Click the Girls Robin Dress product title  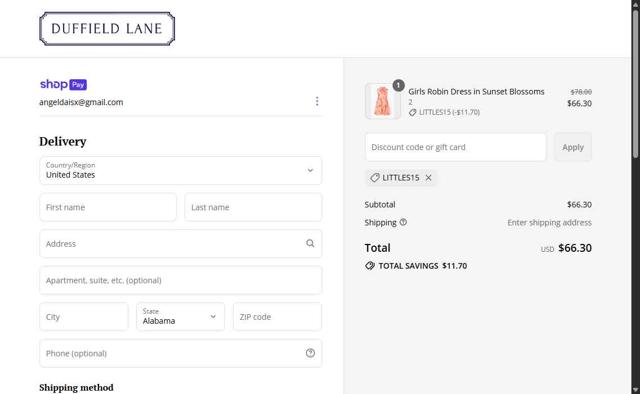pyautogui.click(x=476, y=91)
